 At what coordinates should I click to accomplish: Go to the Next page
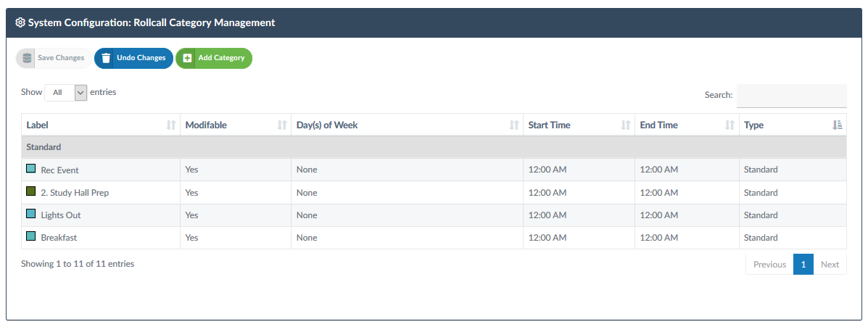click(x=830, y=265)
